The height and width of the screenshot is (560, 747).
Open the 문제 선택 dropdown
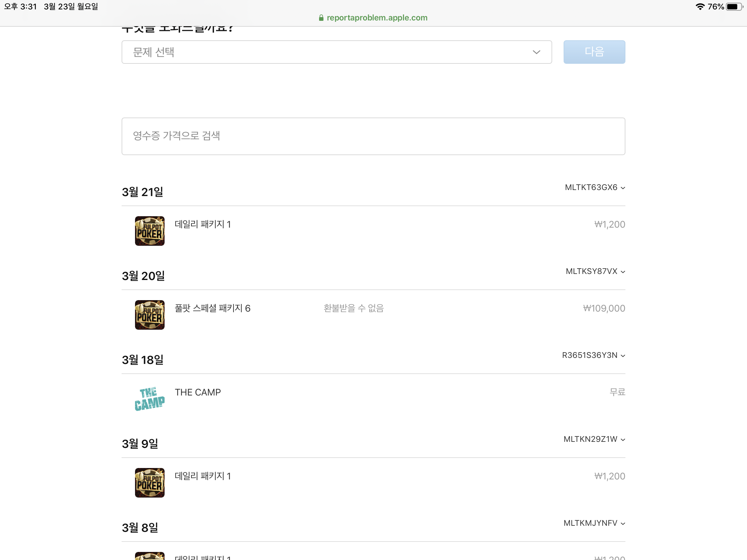pos(336,52)
